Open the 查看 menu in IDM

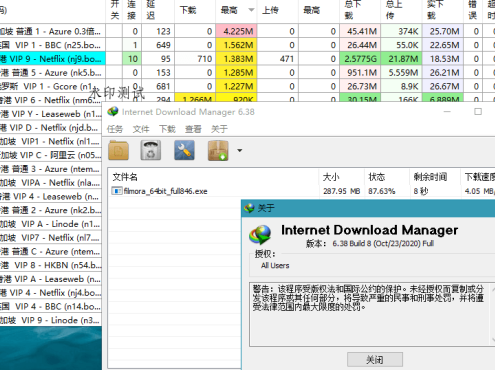193,129
